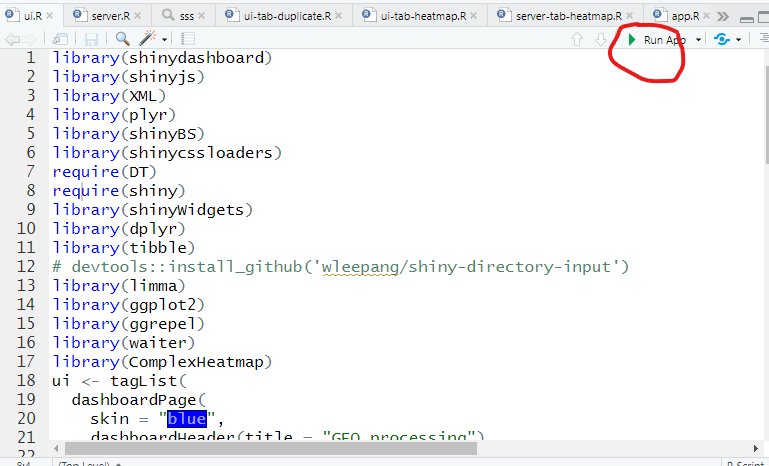The image size is (769, 466).
Task: Click the compile report notebook icon
Action: point(188,38)
